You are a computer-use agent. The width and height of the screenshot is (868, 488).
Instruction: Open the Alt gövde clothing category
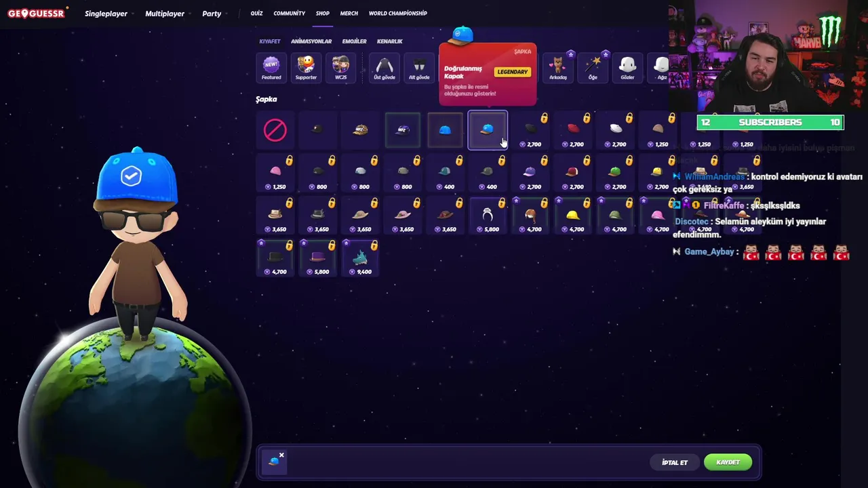419,68
